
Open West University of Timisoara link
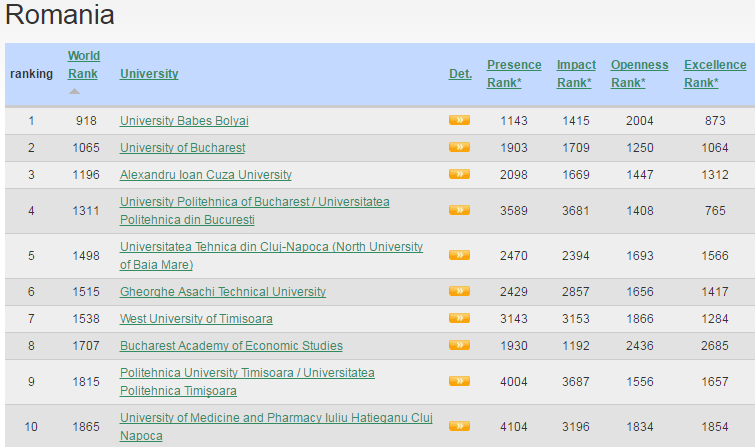196,318
